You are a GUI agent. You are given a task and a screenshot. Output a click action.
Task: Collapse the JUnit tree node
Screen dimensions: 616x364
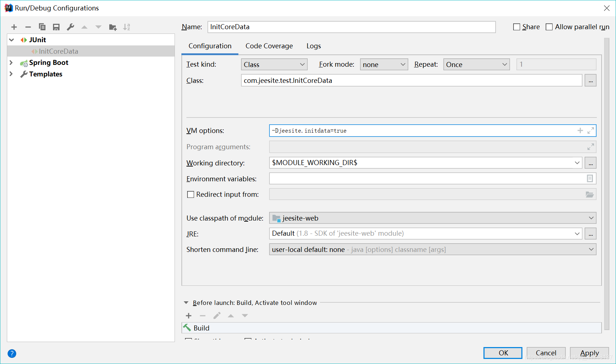point(12,40)
